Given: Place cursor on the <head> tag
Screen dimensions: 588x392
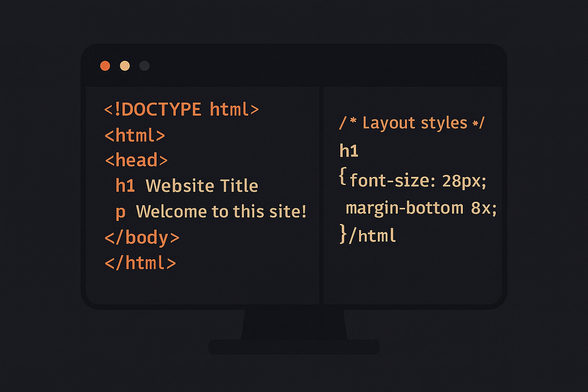Looking at the screenshot, I should [136, 160].
